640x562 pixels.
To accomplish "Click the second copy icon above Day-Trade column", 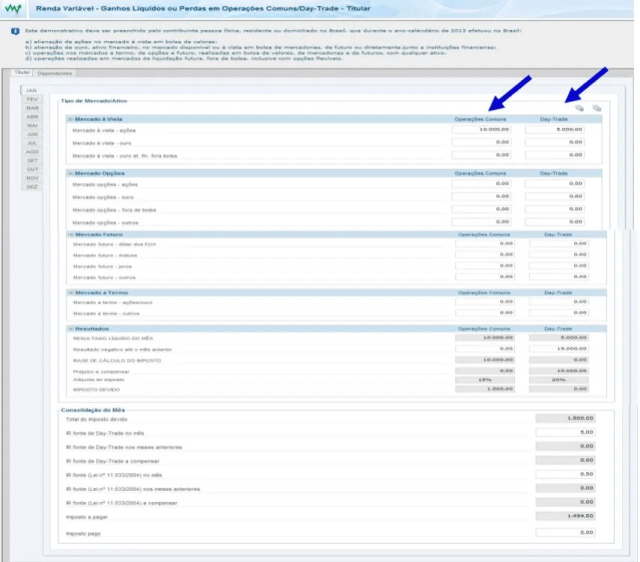I will coord(595,108).
